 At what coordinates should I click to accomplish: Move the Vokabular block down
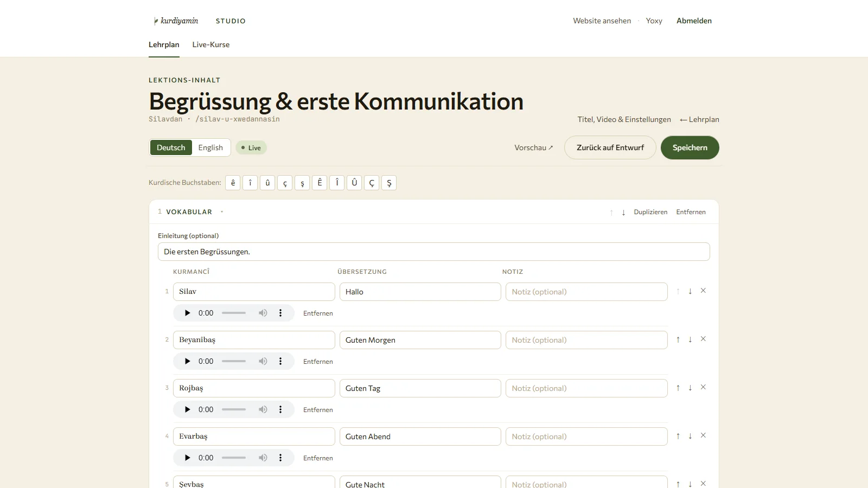(623, 213)
